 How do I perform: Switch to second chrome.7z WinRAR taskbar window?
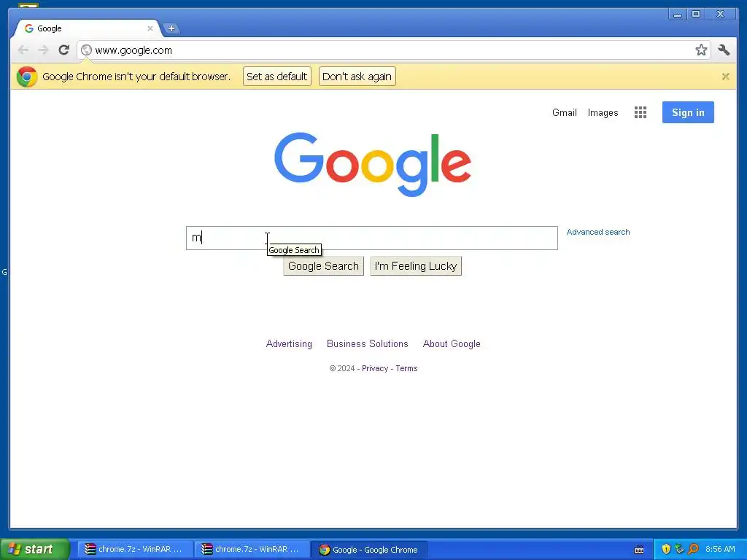click(x=252, y=549)
